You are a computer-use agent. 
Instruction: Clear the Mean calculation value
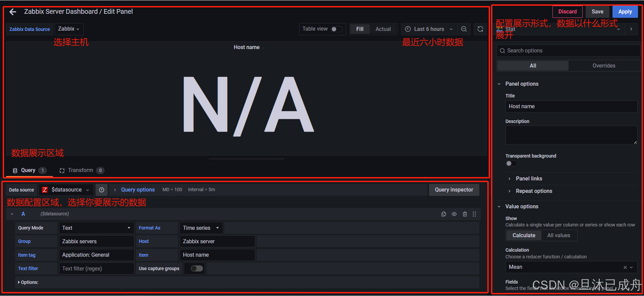point(625,267)
